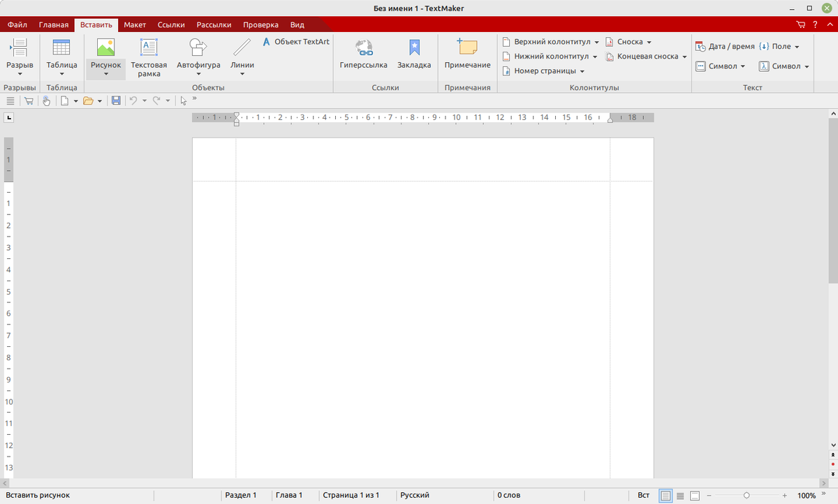Click the Страница 1 из 1 status entry
This screenshot has height=504, width=838.
tap(351, 496)
